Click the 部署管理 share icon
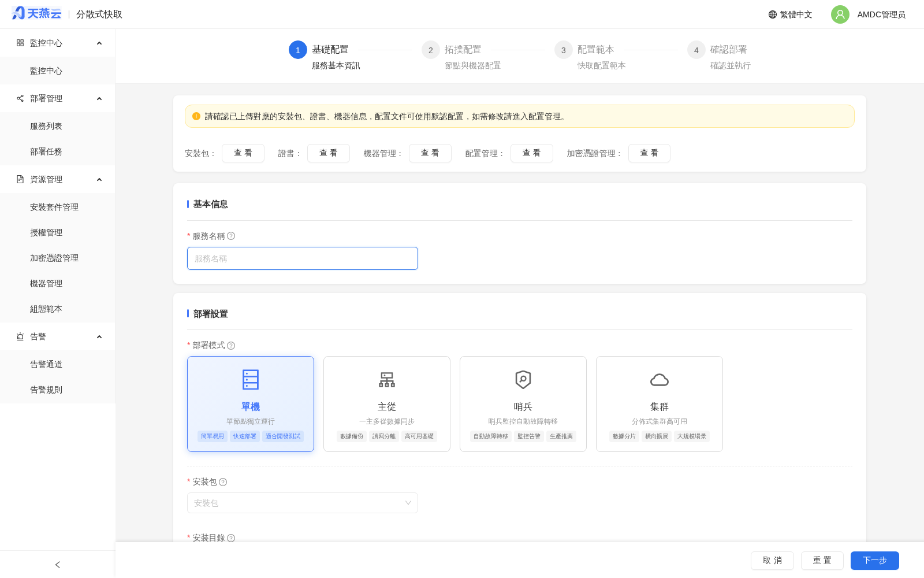This screenshot has height=578, width=924. coord(20,98)
